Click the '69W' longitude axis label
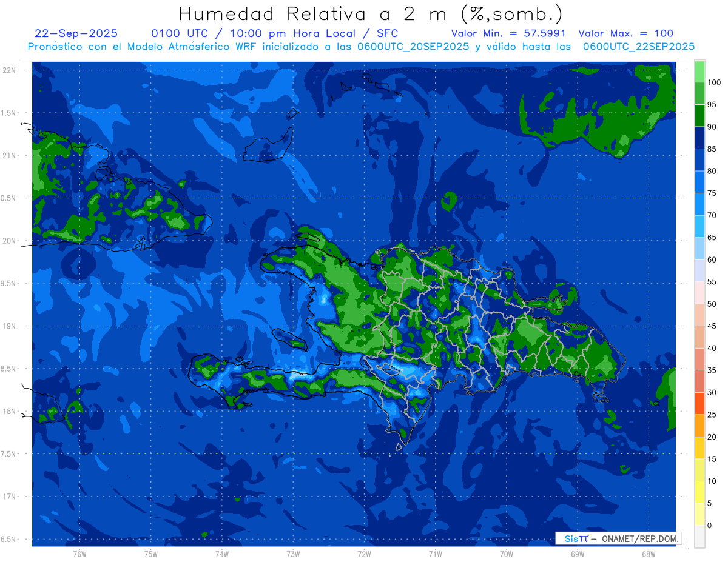The image size is (728, 562). [578, 554]
